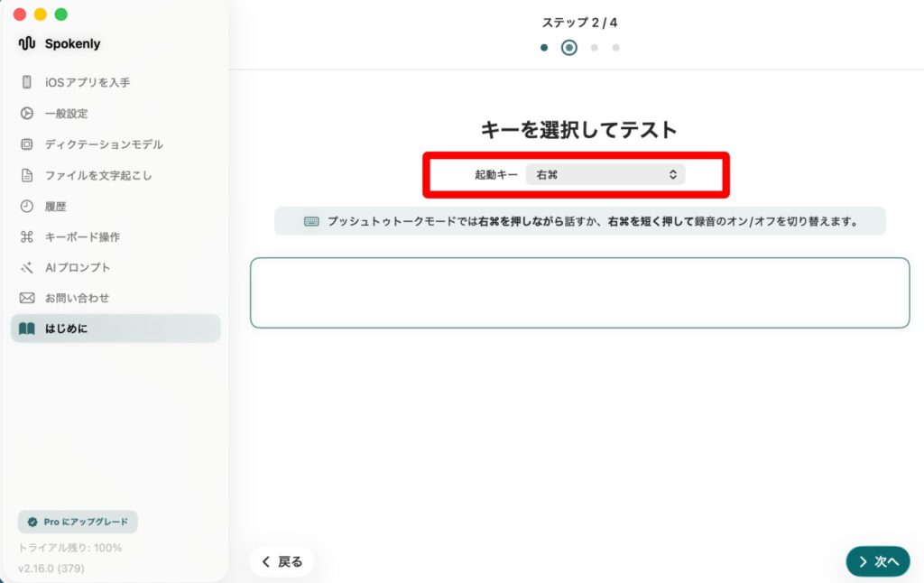
Task: Click the dictation model chip icon
Action: pos(27,144)
